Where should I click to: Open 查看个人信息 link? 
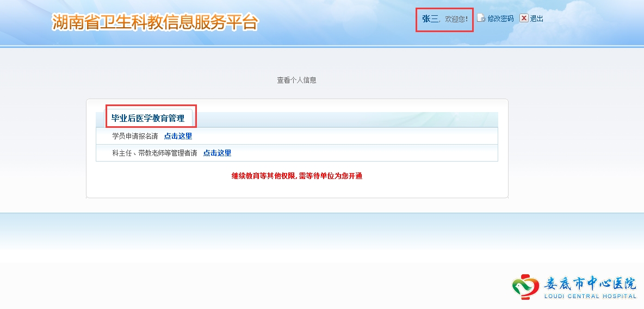[x=296, y=80]
